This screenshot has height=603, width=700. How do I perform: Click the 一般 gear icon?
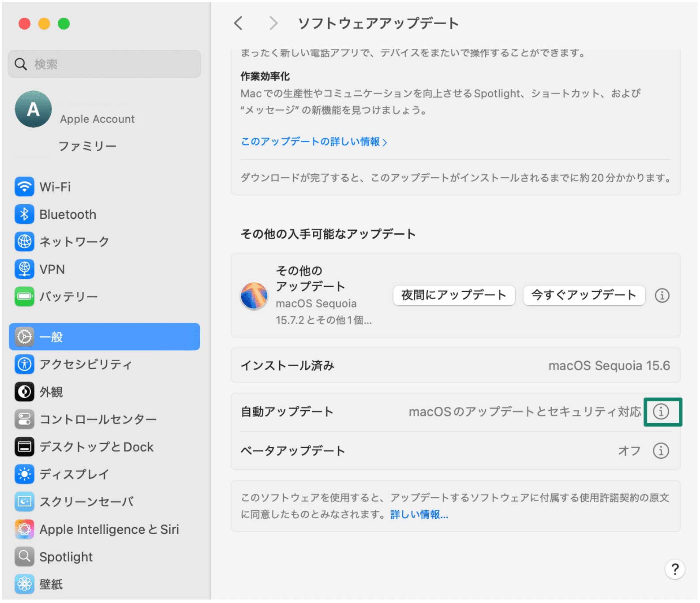[24, 337]
